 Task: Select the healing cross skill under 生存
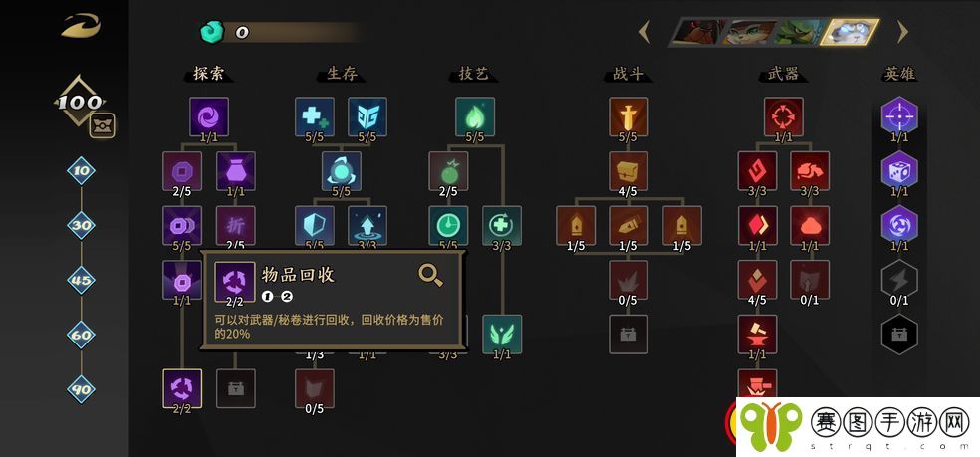[x=315, y=116]
